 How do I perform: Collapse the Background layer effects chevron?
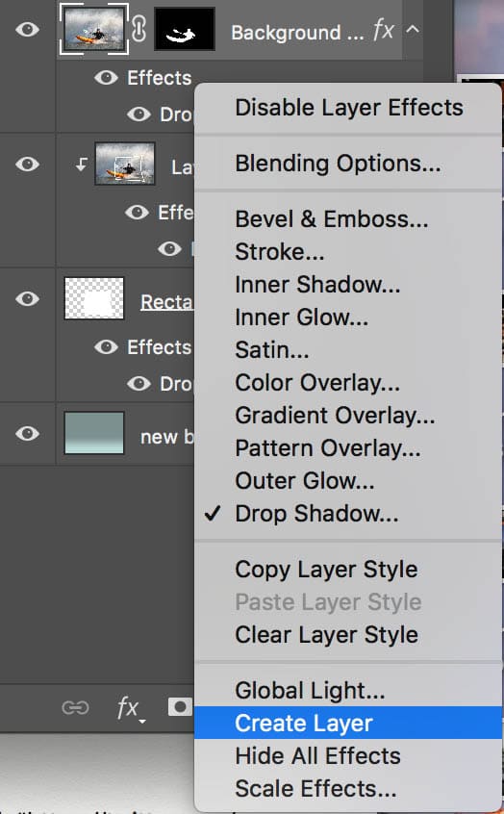412,30
